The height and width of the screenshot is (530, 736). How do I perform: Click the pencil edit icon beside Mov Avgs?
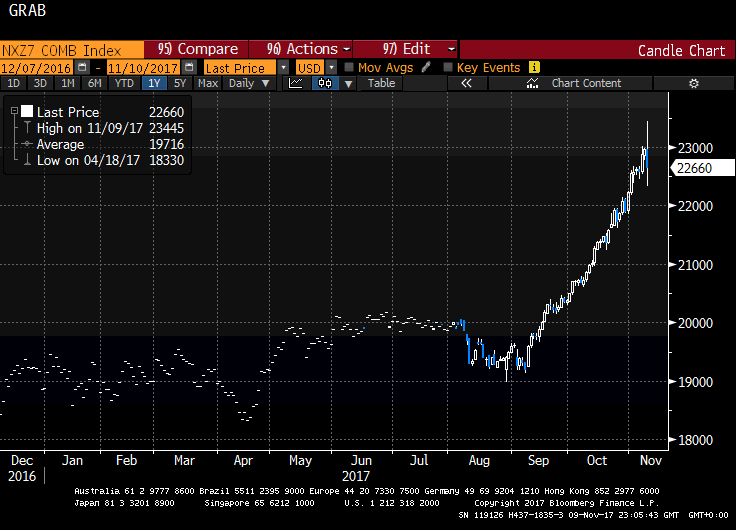(426, 67)
